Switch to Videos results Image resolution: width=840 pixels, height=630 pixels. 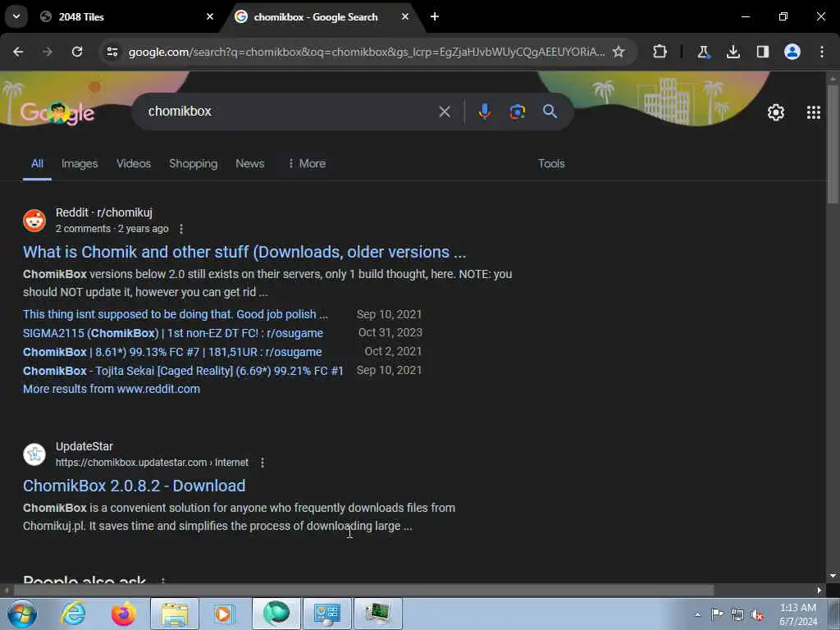tap(134, 163)
